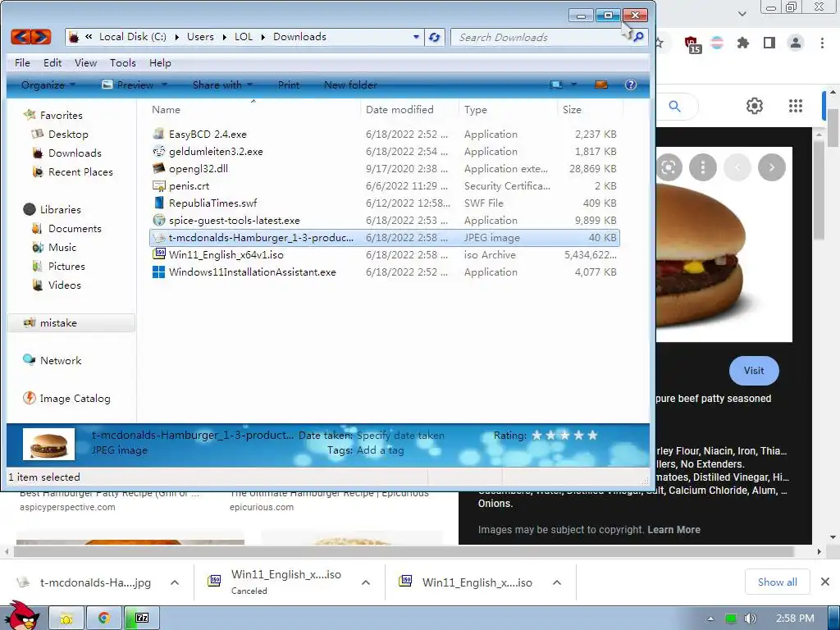Select geldumleiten3.2.exe file icon

[x=158, y=151]
